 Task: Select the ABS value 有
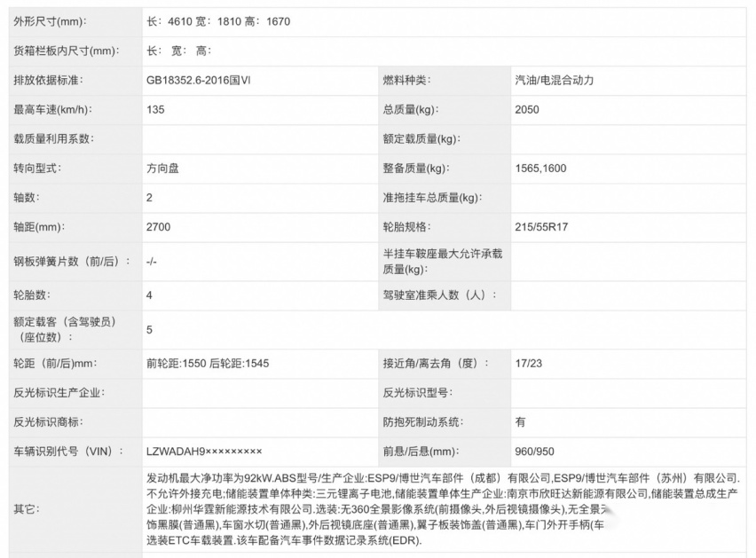pos(520,422)
